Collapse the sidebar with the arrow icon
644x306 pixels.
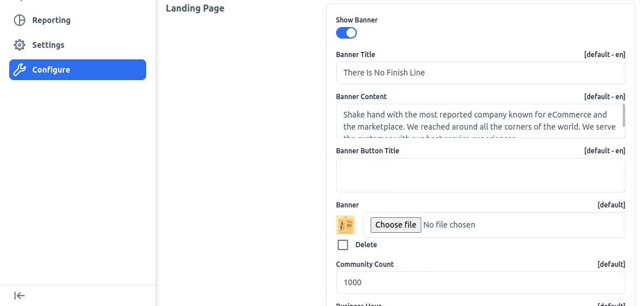[x=20, y=296]
